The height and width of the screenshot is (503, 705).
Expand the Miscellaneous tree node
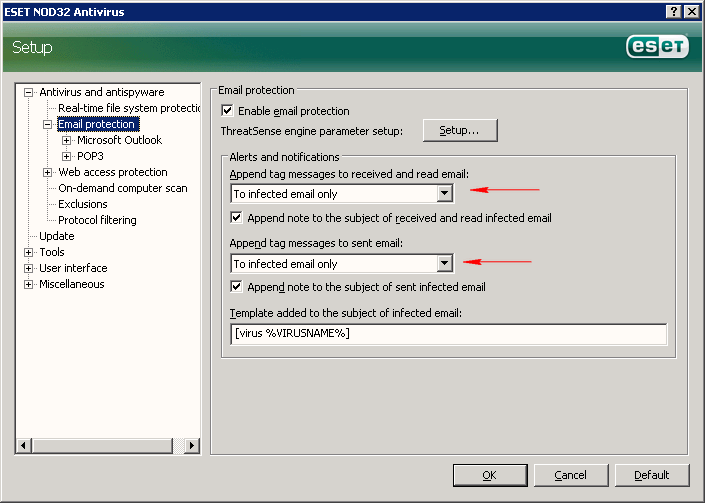pyautogui.click(x=29, y=284)
